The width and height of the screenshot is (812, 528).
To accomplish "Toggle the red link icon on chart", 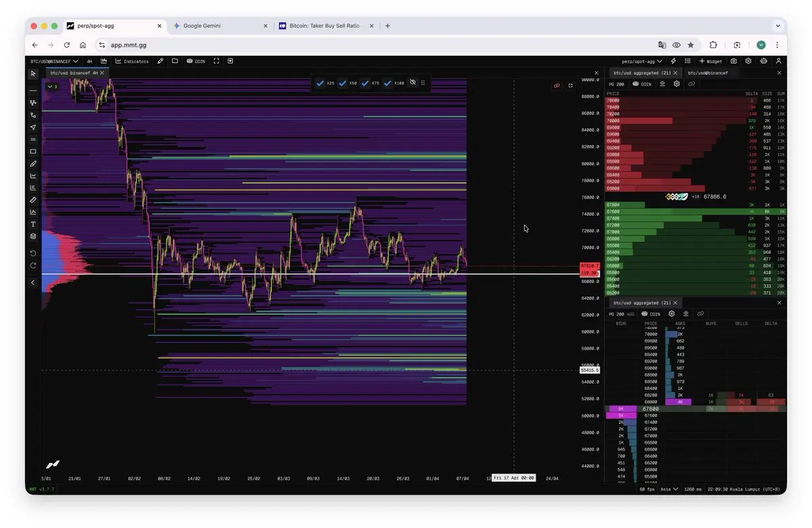I will click(x=557, y=86).
